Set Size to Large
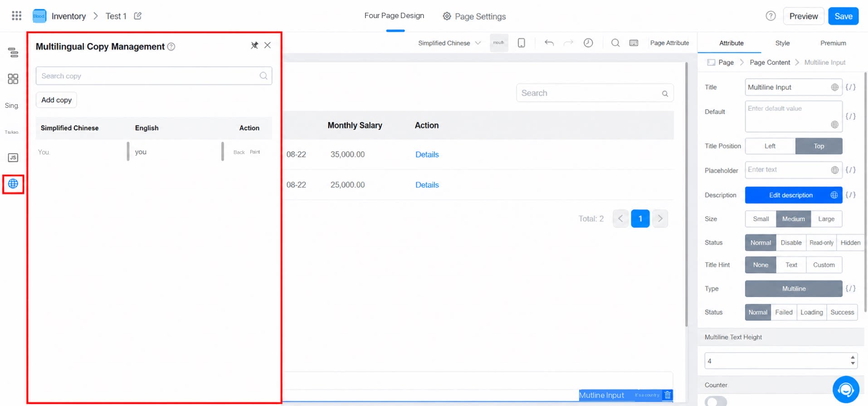The width and height of the screenshot is (868, 406). (x=826, y=219)
